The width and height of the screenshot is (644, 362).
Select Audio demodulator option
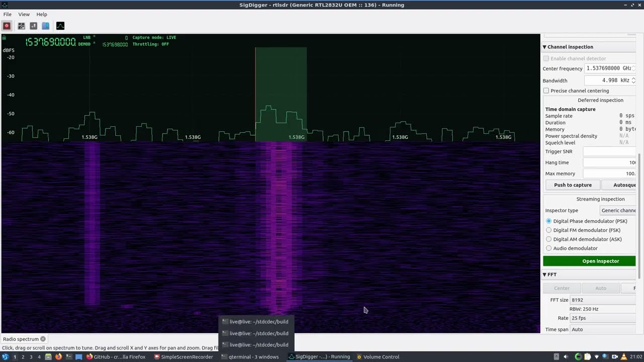(x=548, y=248)
